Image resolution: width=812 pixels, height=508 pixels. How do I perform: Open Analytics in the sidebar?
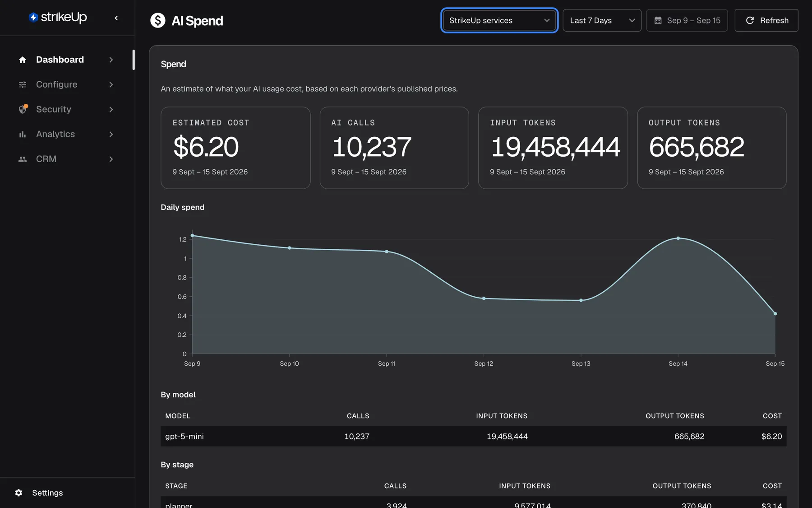point(67,134)
